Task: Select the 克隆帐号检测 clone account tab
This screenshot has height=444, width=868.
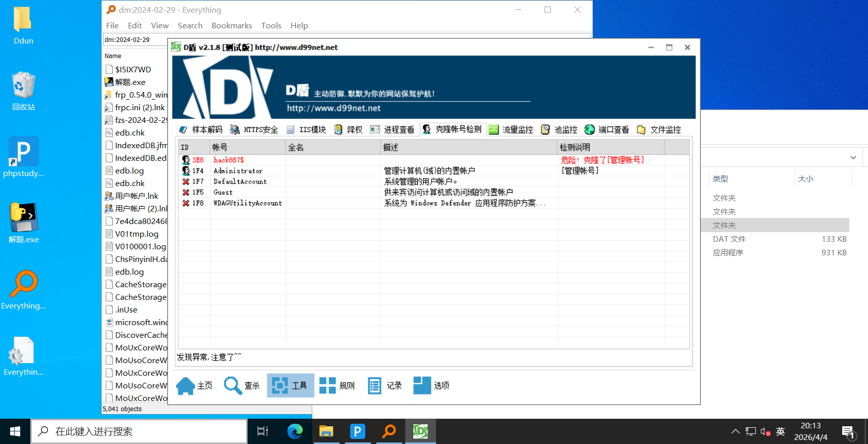Action: click(x=452, y=129)
